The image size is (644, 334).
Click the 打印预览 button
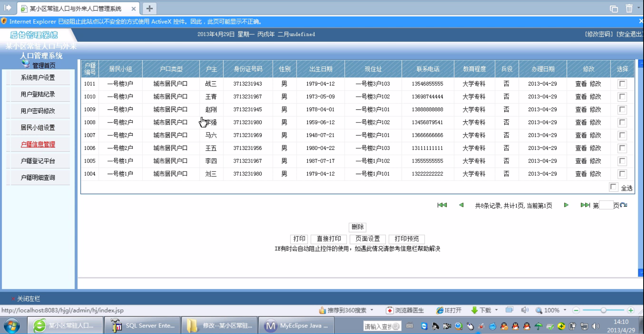[407, 239]
